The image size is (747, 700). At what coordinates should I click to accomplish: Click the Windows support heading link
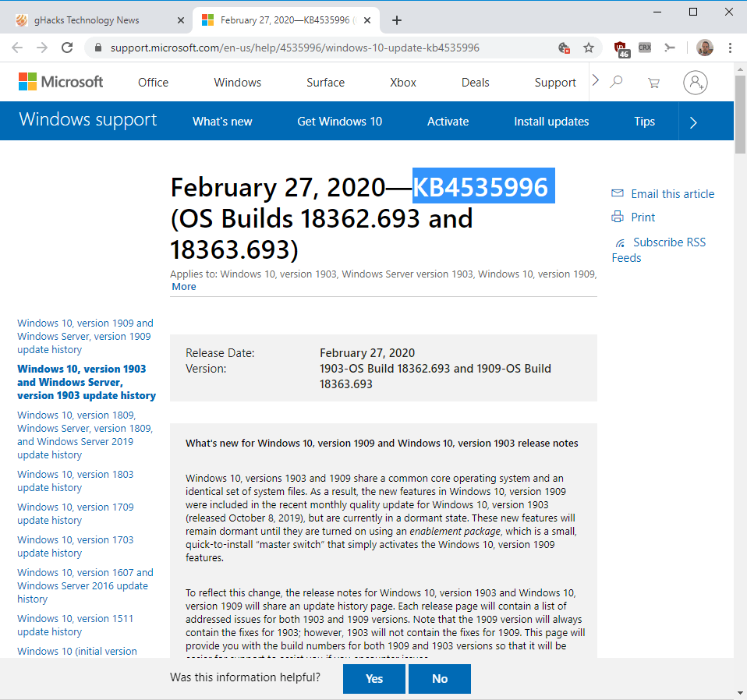tap(87, 119)
